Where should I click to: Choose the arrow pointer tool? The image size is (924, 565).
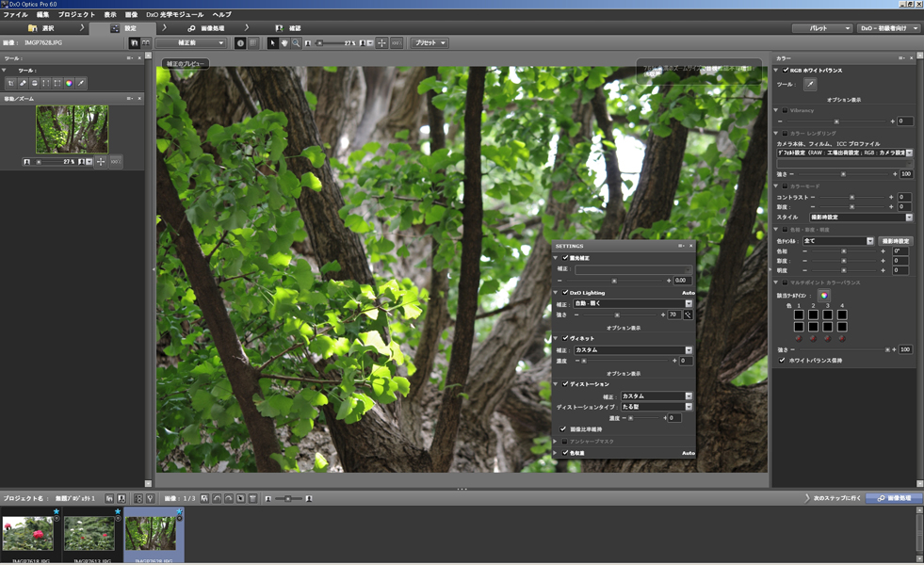click(x=272, y=42)
